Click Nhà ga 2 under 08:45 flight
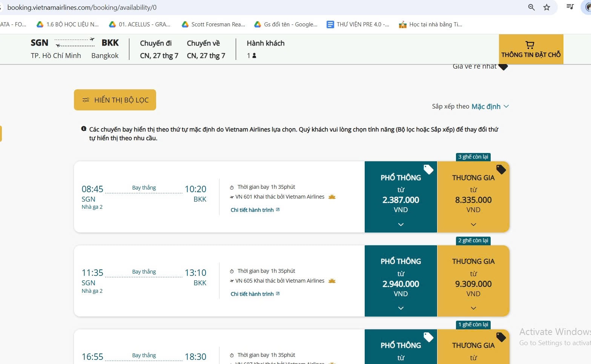This screenshot has width=591, height=364. 92,207
